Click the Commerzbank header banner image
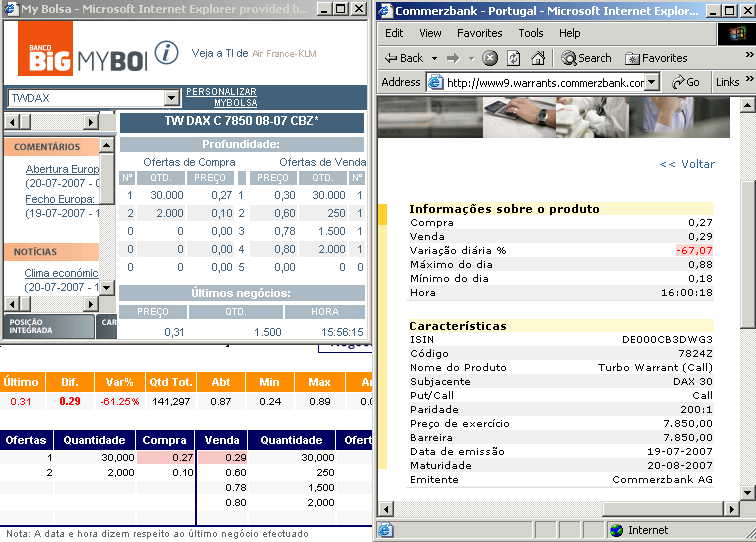 click(x=554, y=117)
